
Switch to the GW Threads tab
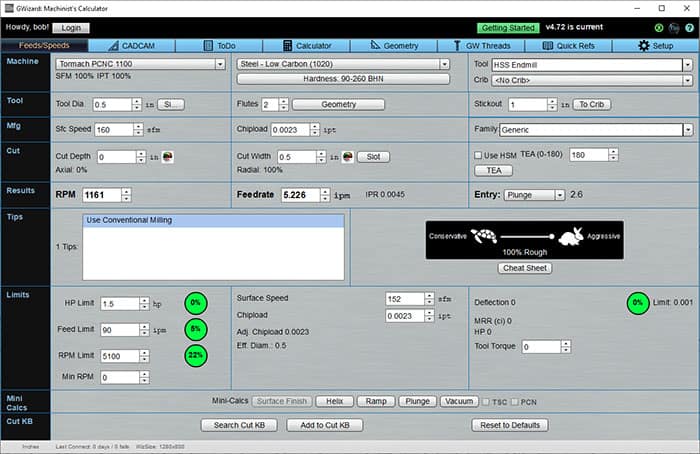point(482,46)
